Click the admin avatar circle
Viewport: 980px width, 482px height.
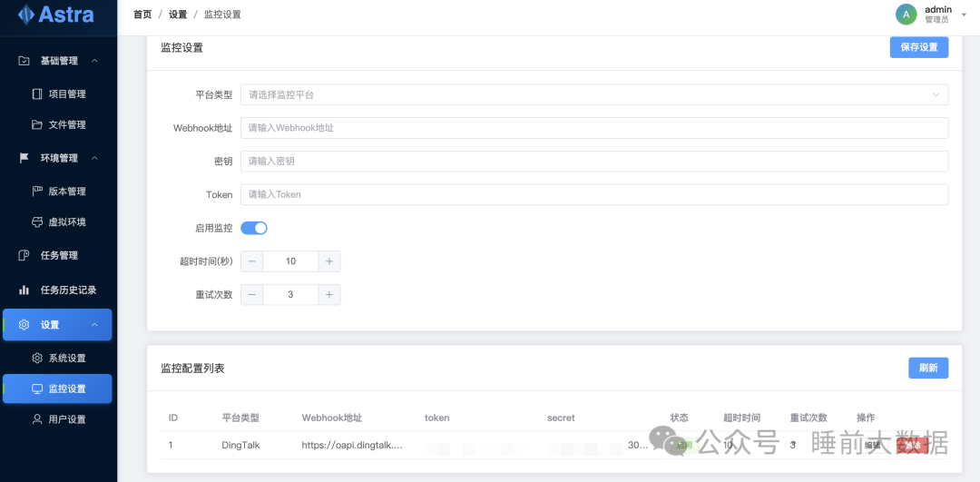click(906, 15)
